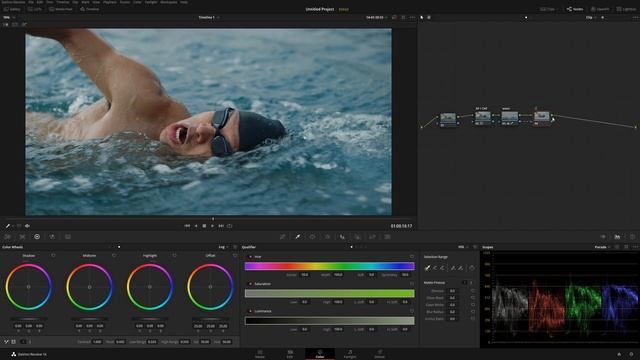Select the Qualifier eyedropper palette icon
Screen dimensions: 640x360
[298, 237]
